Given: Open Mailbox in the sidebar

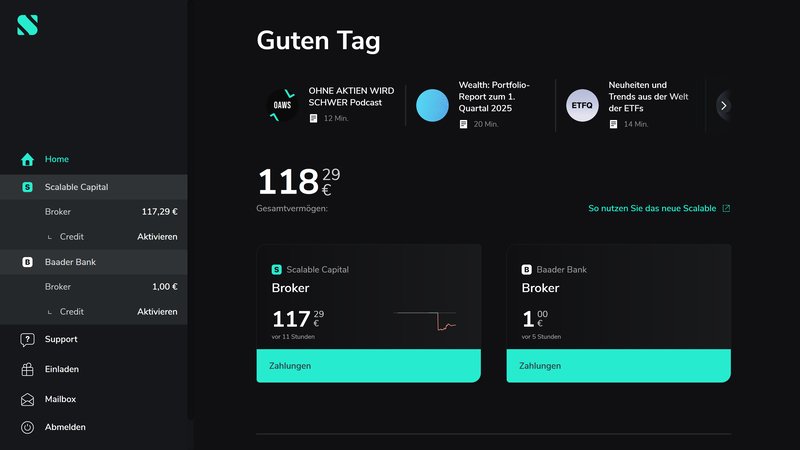Looking at the screenshot, I should click(x=60, y=399).
